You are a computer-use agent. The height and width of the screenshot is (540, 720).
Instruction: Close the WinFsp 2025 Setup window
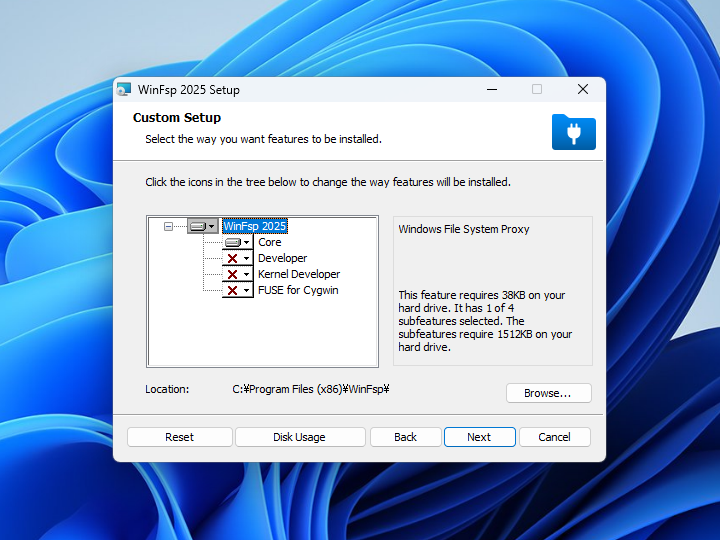(583, 90)
